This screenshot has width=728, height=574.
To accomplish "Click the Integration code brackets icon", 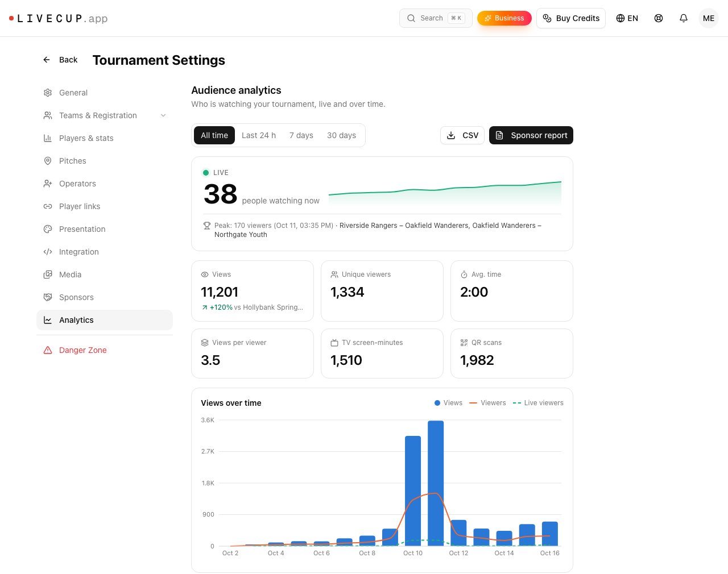I will pyautogui.click(x=48, y=252).
